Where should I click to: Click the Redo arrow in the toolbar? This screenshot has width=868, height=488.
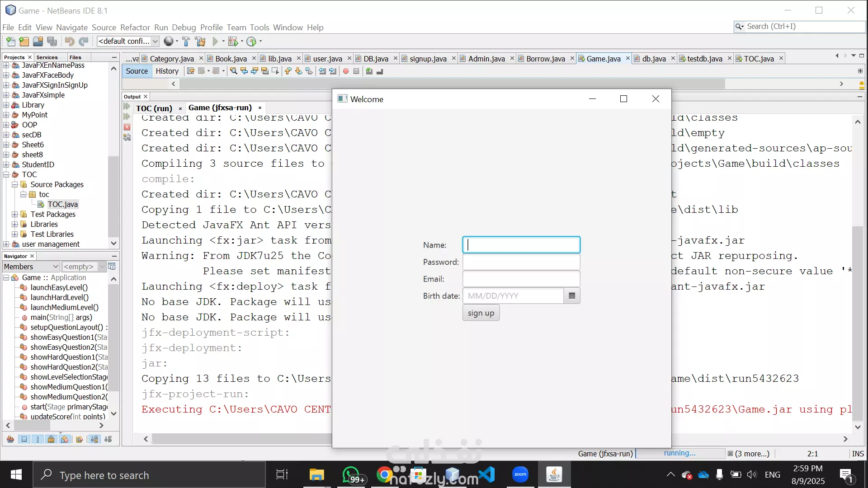tap(83, 42)
